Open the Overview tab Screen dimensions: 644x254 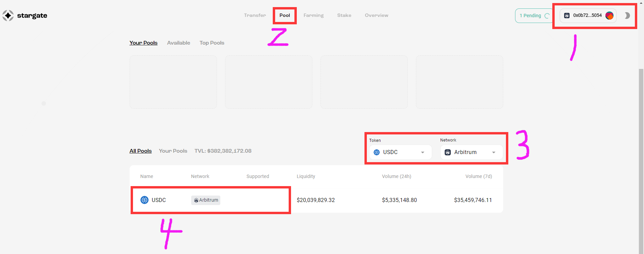376,15
